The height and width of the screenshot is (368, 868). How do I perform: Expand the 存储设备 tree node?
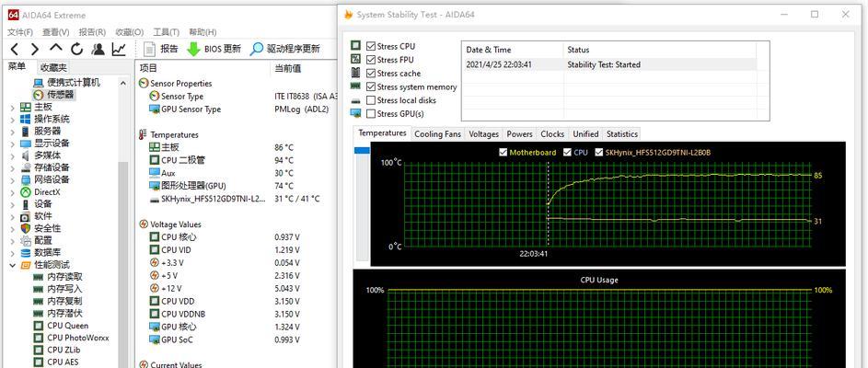tap(12, 168)
